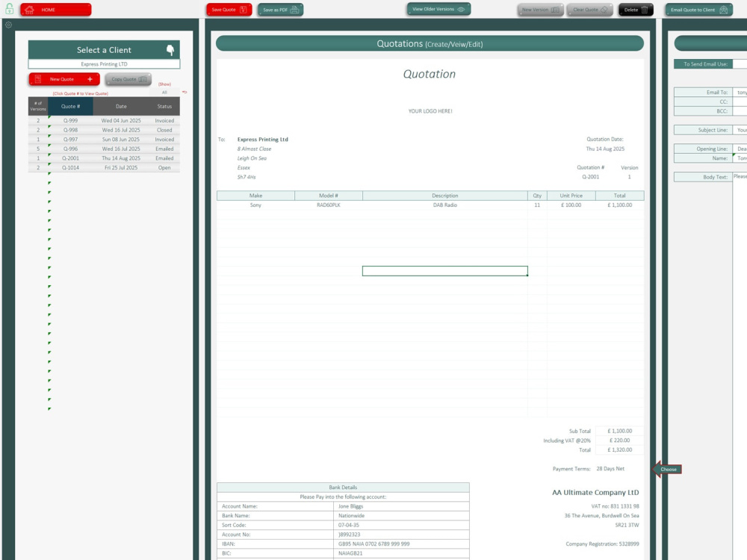Image resolution: width=747 pixels, height=560 pixels.
Task: Click the selected empty Description cell
Action: pos(445,271)
